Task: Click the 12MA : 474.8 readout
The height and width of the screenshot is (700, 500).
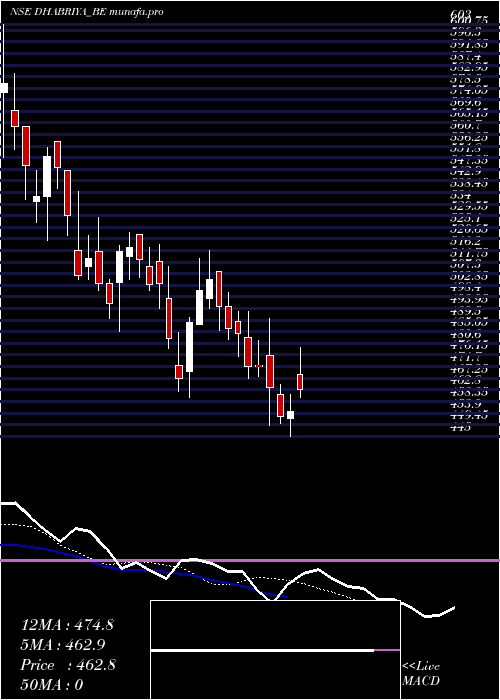Action: pyautogui.click(x=67, y=625)
